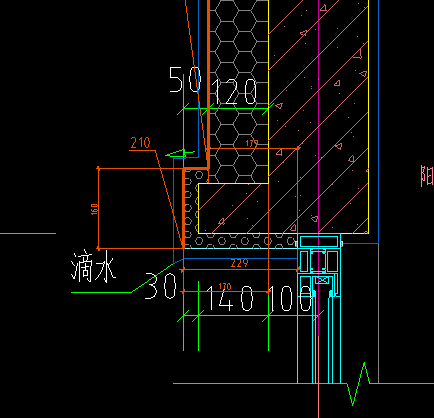
Task: Click the vertical orange dimension 160
Action: 95,209
